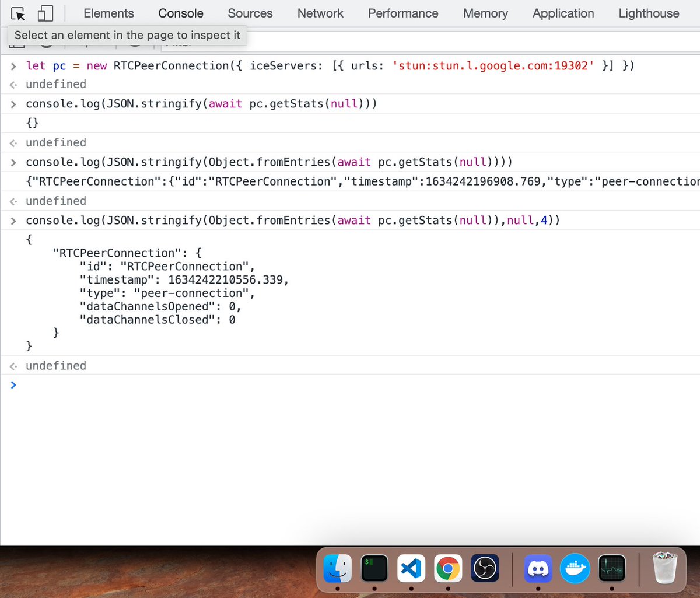
Task: Open the Sources tab
Action: click(x=250, y=13)
